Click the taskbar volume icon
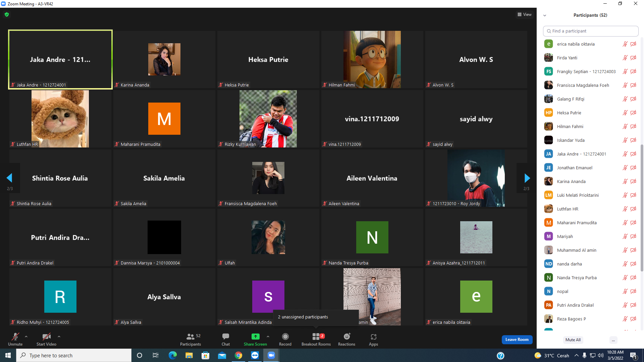 pos(601,356)
